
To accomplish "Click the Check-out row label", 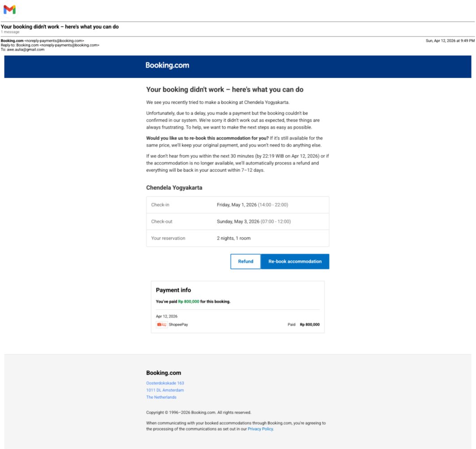I will click(161, 222).
